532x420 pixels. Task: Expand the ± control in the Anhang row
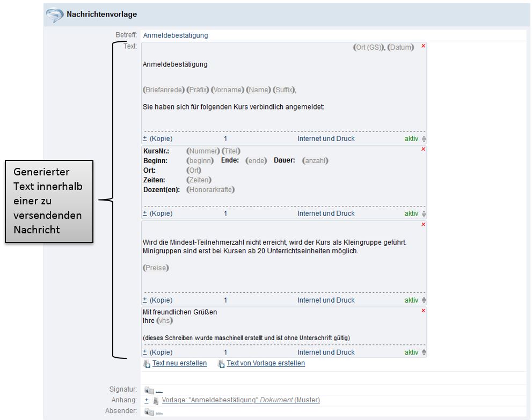pyautogui.click(x=147, y=400)
